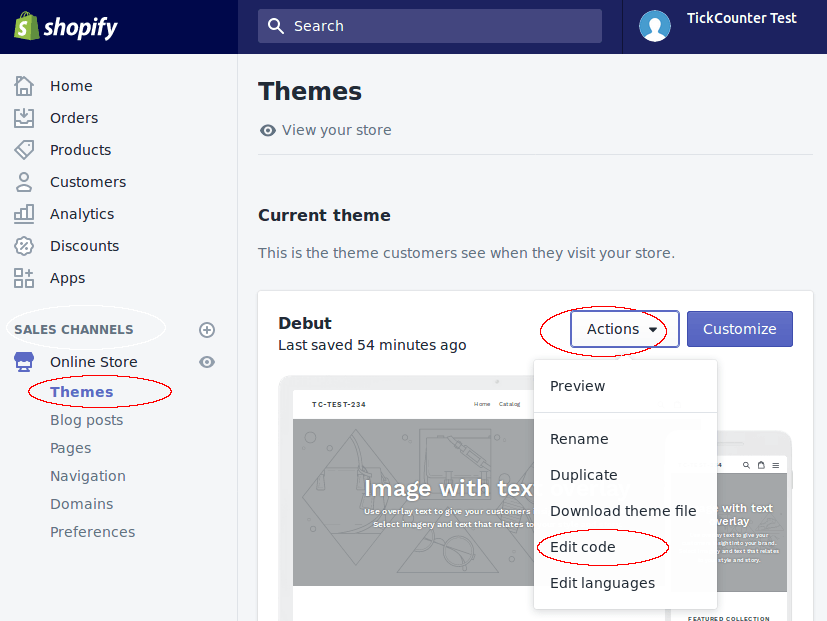Click into the Search field
This screenshot has width=827, height=621.
tap(430, 26)
